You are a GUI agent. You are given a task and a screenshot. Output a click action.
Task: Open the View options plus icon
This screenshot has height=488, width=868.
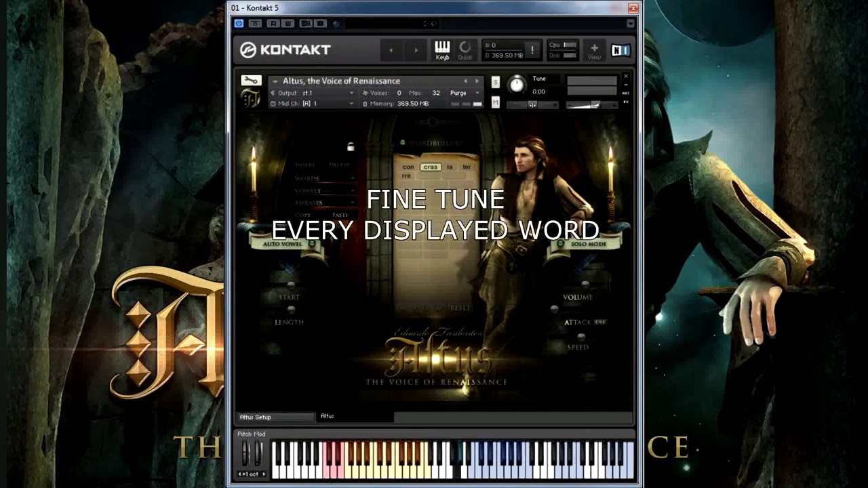tap(594, 49)
